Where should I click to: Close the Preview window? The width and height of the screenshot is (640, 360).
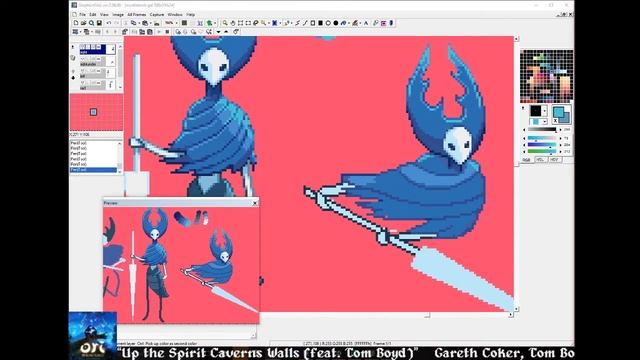pos(255,203)
